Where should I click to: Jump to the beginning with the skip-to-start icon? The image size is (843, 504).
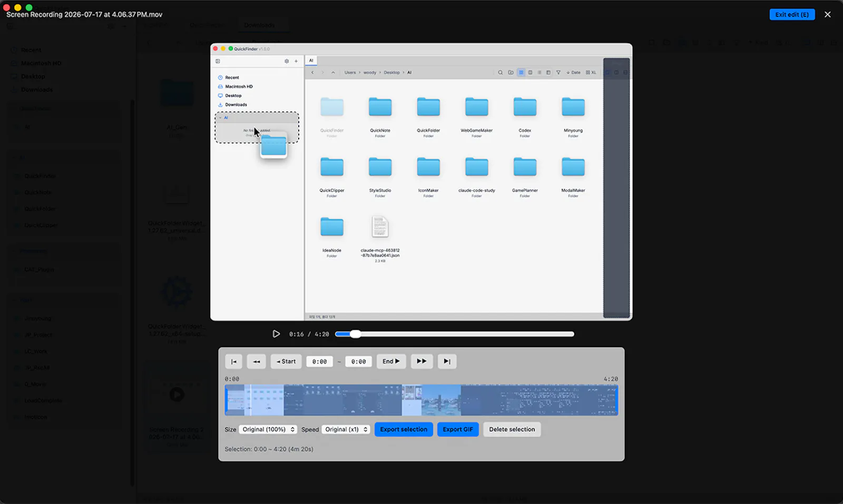pos(233,361)
